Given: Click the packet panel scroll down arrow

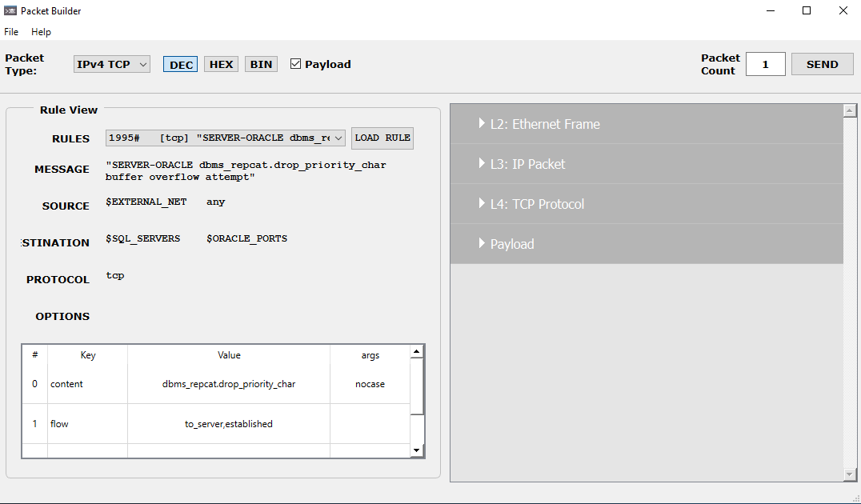Looking at the screenshot, I should click(850, 474).
